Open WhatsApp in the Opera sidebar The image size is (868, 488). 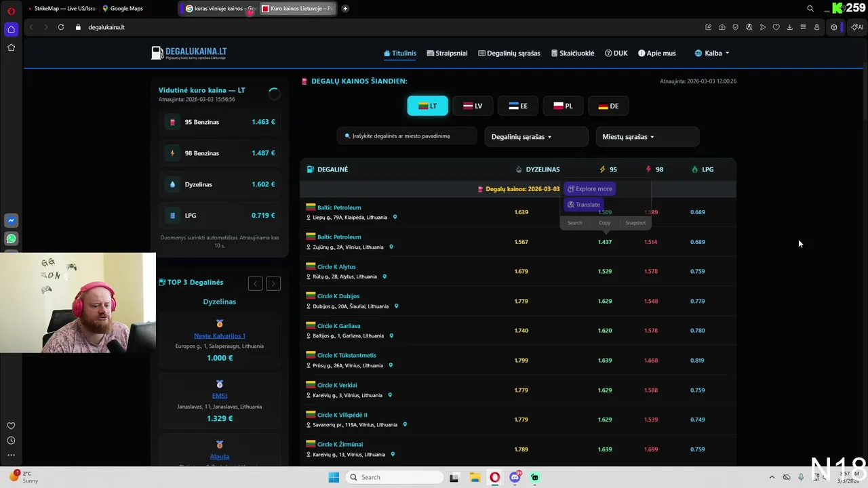point(11,239)
